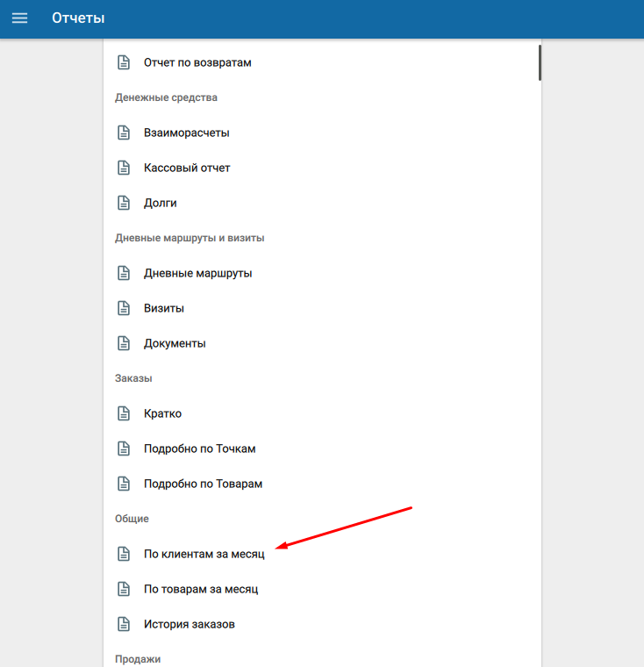The image size is (644, 667).
Task: Click the document icon next to Кассовый отчет
Action: pyautogui.click(x=124, y=168)
